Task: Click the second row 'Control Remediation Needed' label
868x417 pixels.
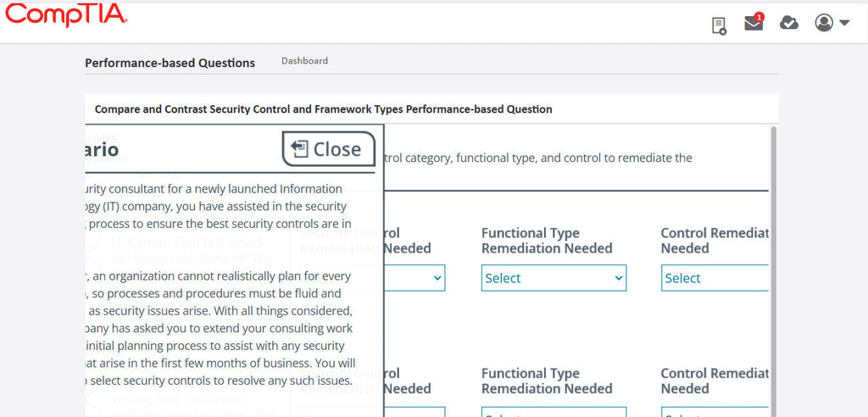Action: point(714,381)
